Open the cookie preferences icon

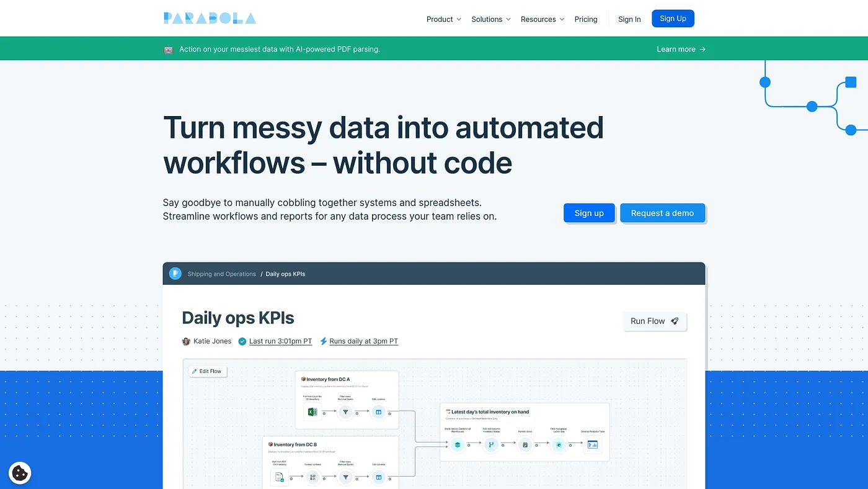pyautogui.click(x=20, y=473)
